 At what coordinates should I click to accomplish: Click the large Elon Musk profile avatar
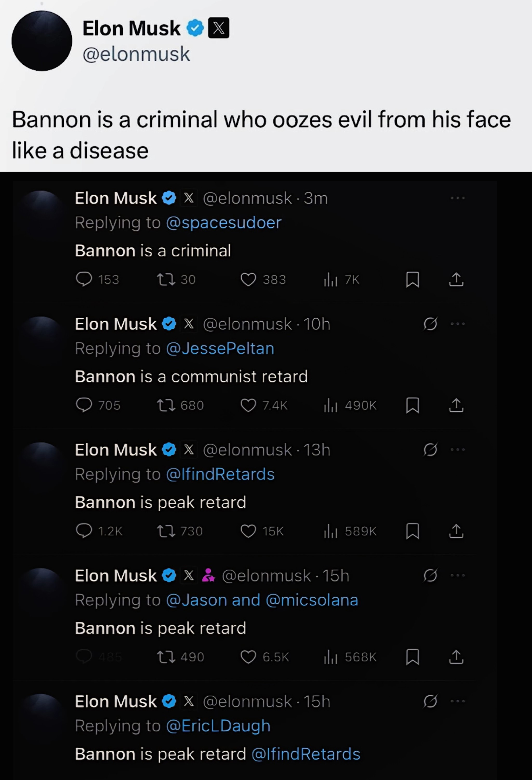[42, 41]
